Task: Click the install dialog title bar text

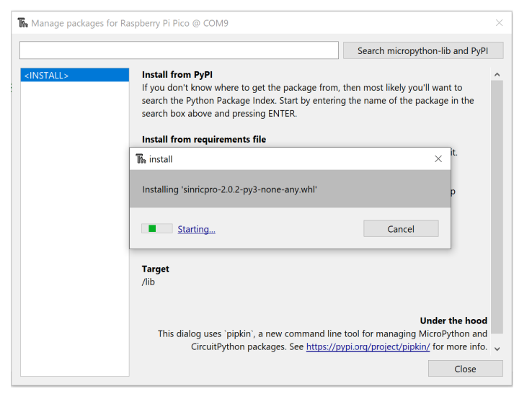Action: [161, 158]
